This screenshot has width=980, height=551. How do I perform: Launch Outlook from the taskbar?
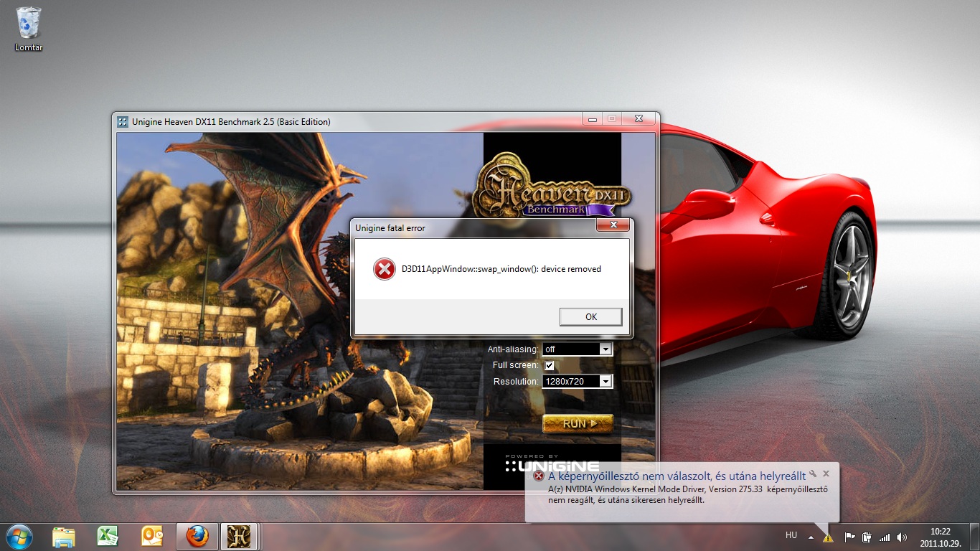[152, 537]
